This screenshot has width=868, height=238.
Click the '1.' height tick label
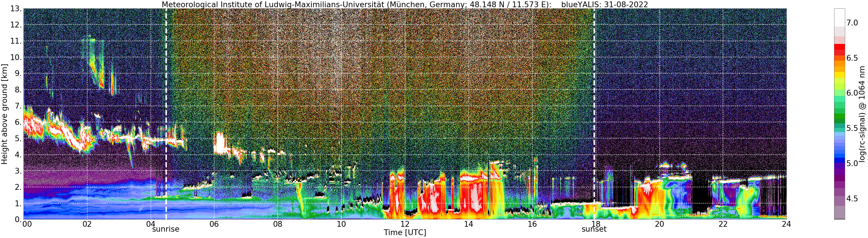pos(18,203)
